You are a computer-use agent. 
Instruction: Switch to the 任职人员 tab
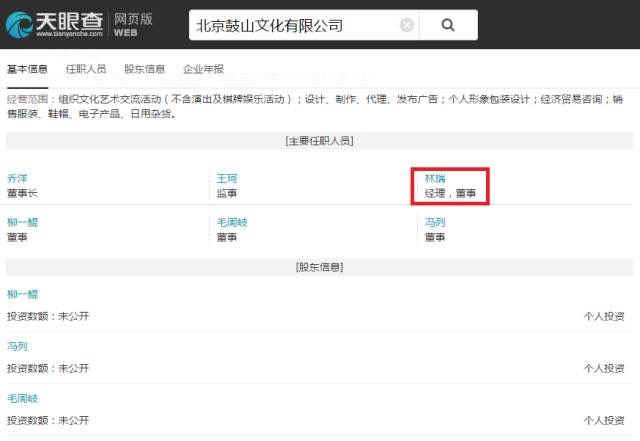click(86, 69)
